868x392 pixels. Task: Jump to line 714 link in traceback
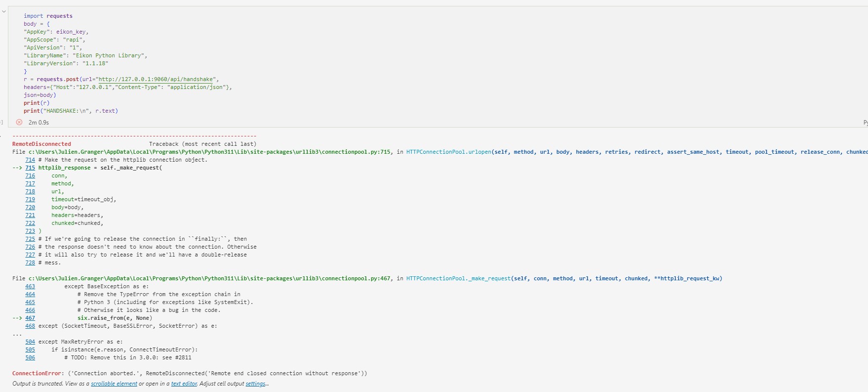[30, 160]
